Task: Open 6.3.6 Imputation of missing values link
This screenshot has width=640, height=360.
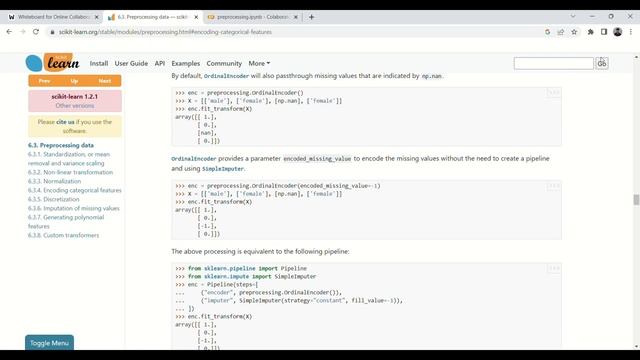Action: pyautogui.click(x=74, y=208)
